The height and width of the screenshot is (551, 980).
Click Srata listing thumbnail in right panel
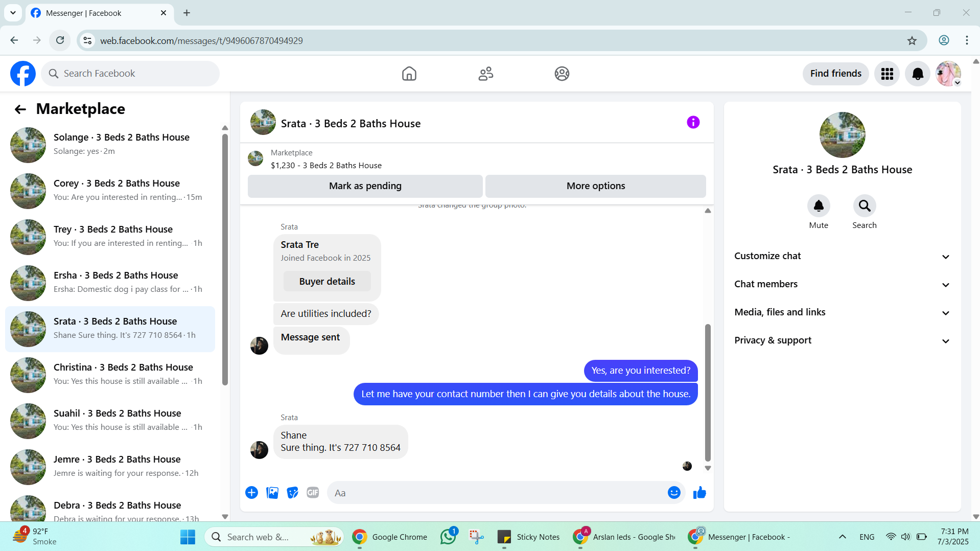pyautogui.click(x=842, y=135)
